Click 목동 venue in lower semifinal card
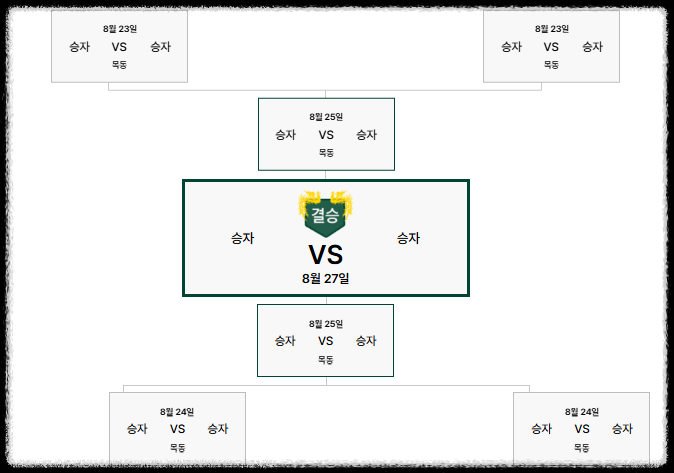 click(x=325, y=359)
